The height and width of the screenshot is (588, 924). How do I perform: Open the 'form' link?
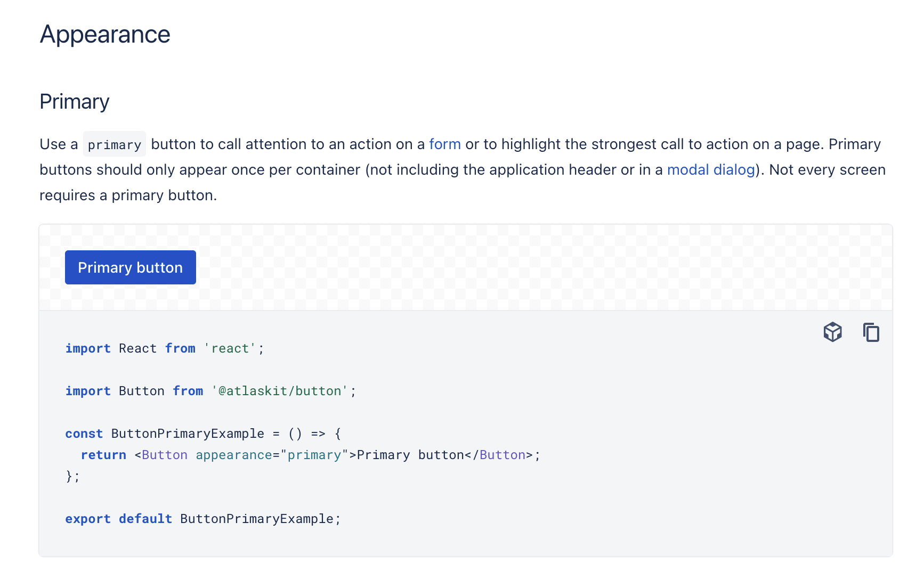(445, 144)
